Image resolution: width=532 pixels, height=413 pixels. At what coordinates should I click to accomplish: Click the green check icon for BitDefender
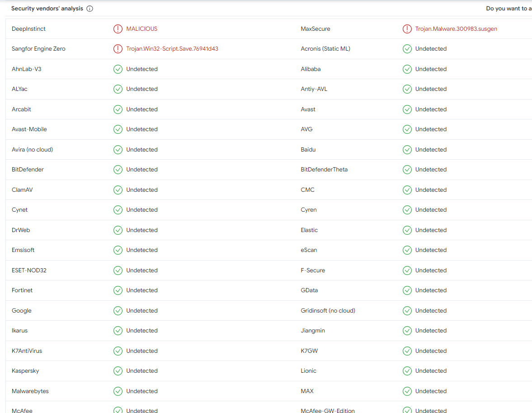(118, 170)
